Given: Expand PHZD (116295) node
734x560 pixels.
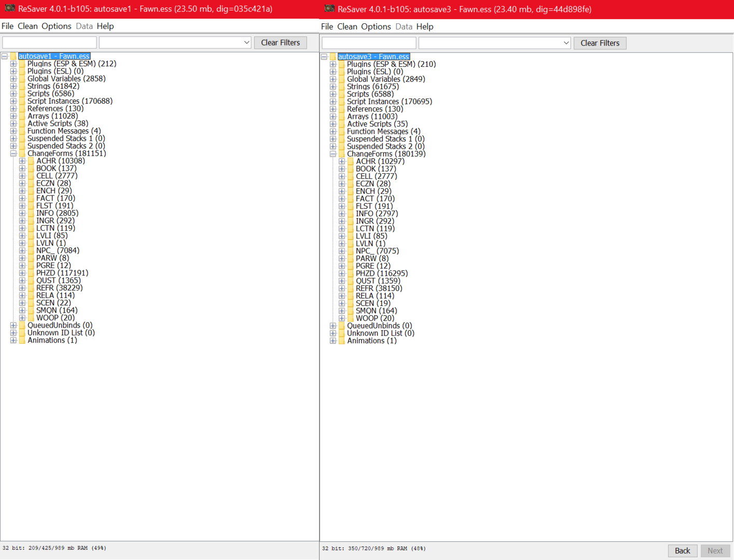Looking at the screenshot, I should click(342, 273).
